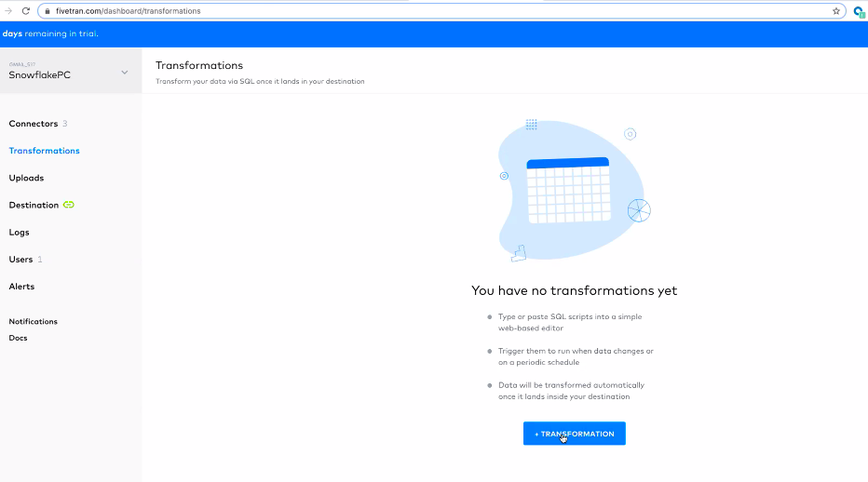Show Alerts from the sidebar
This screenshot has height=482, width=868.
point(21,287)
